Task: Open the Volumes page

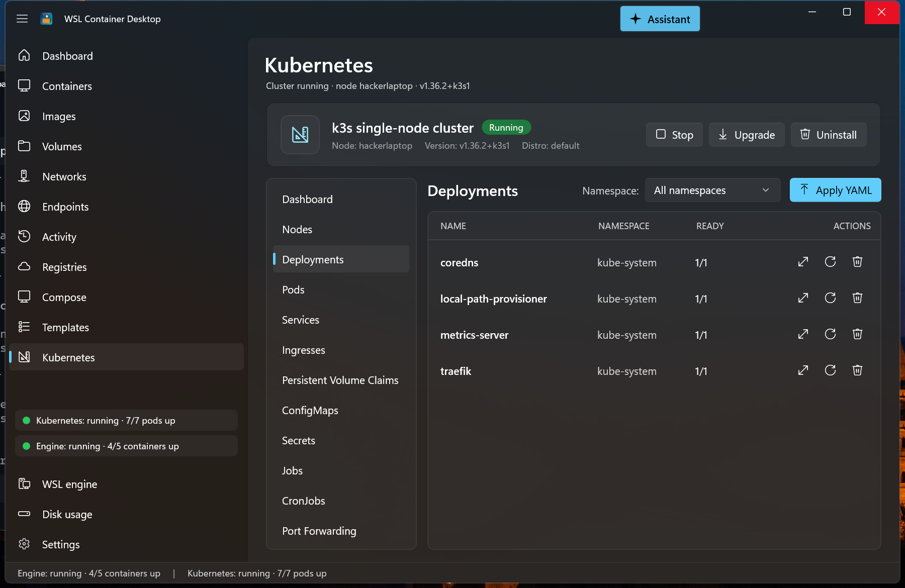Action: [126, 146]
